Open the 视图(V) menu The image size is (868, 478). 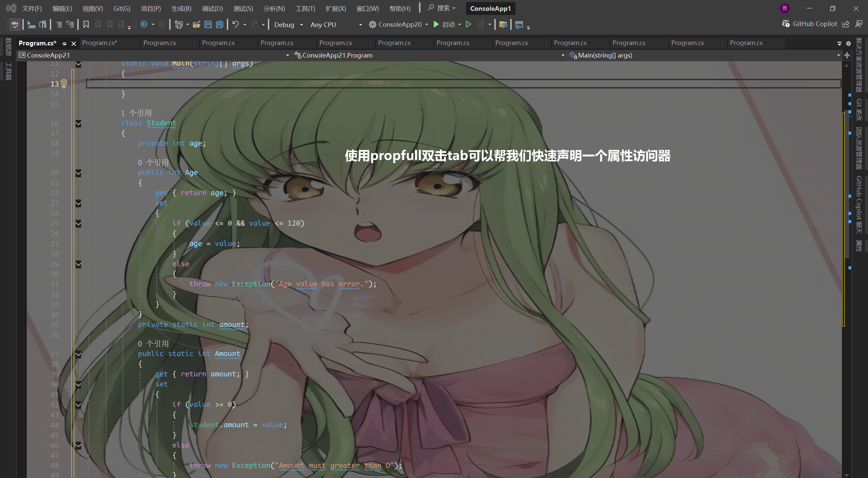[93, 8]
